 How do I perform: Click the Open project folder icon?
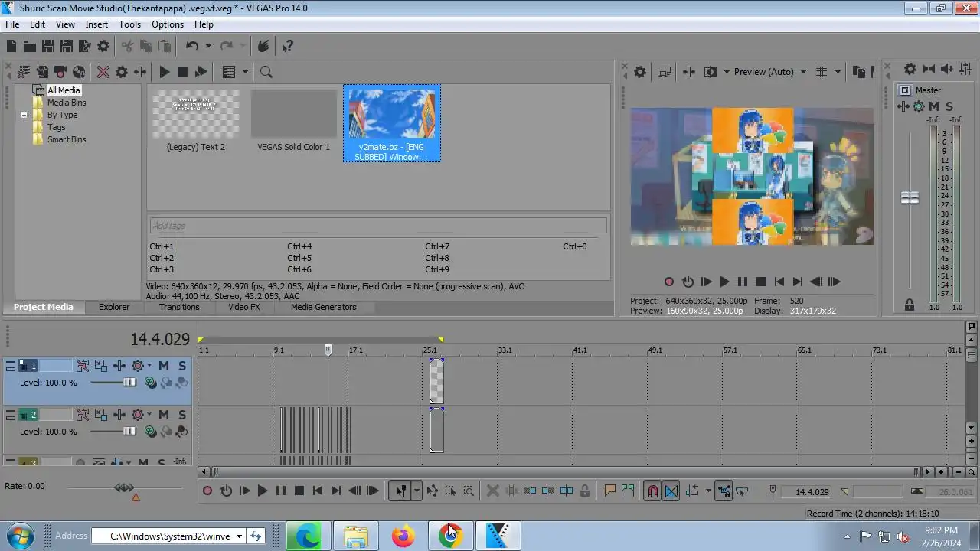point(30,46)
